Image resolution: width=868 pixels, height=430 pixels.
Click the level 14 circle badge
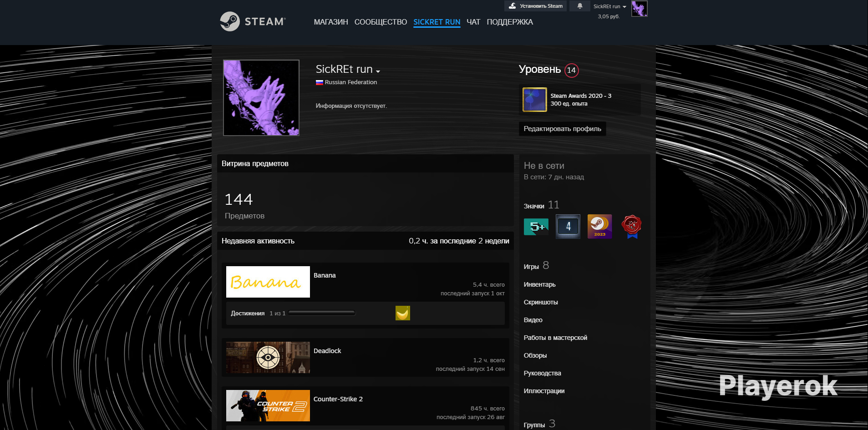(572, 70)
